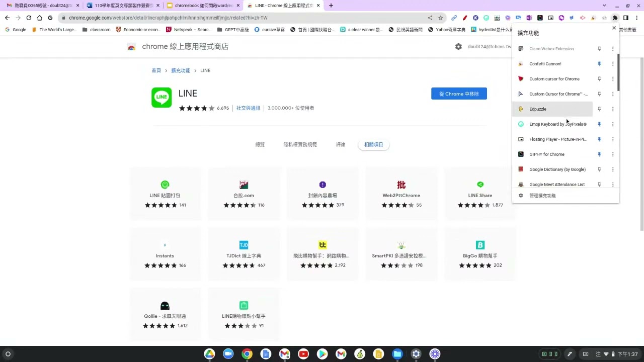The image size is (644, 362).
Task: Open Instants extension card
Action: (x=165, y=255)
